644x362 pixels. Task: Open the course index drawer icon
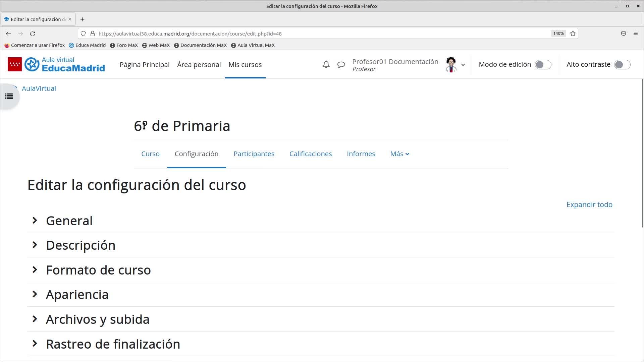tap(9, 97)
